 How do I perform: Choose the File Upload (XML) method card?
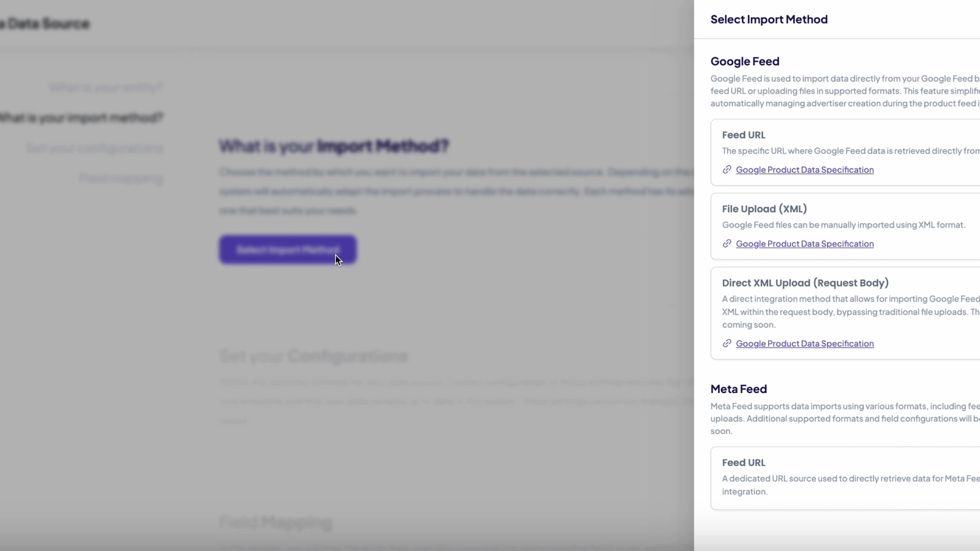[x=845, y=227]
